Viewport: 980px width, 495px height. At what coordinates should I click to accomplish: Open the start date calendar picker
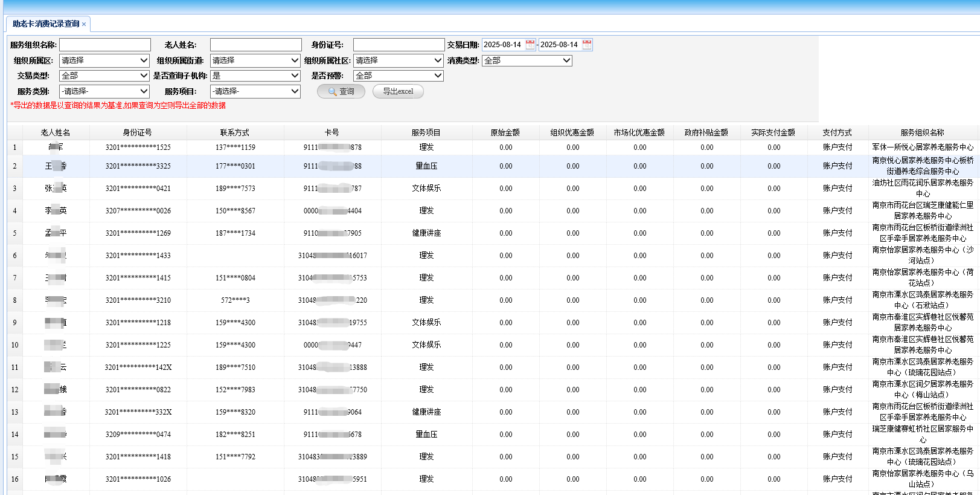pos(530,45)
